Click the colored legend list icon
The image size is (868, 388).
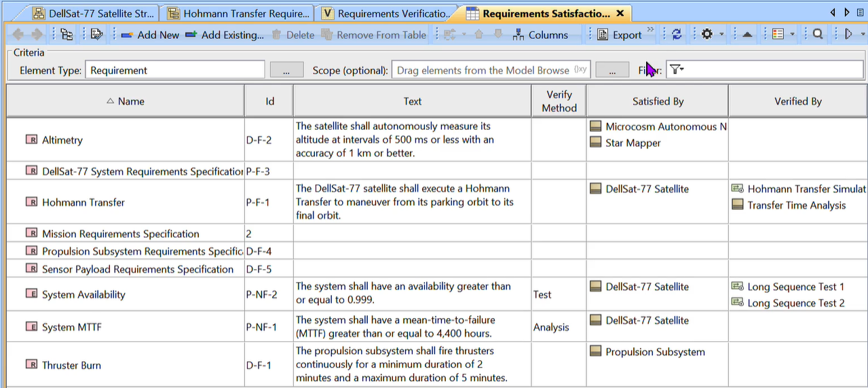(x=778, y=35)
